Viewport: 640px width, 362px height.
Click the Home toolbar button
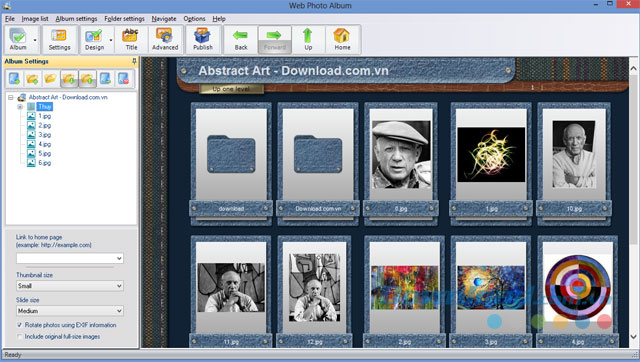click(x=342, y=40)
